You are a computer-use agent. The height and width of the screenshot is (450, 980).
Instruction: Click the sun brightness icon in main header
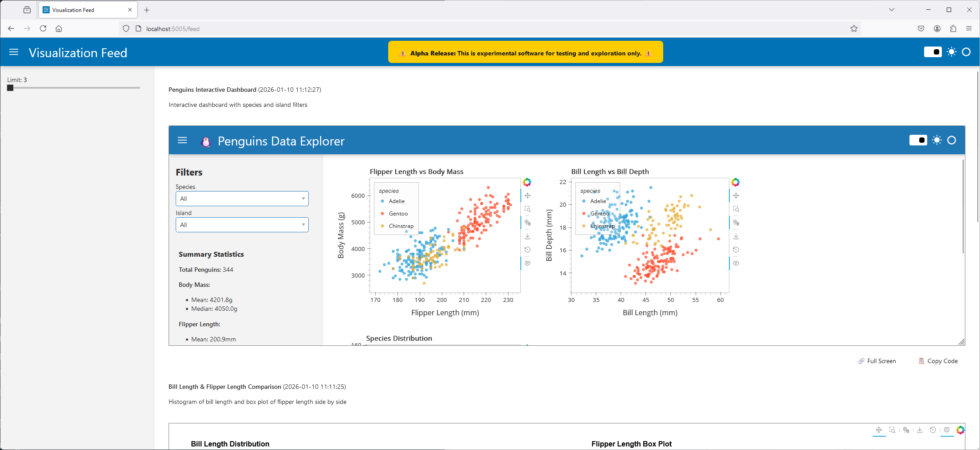(952, 52)
